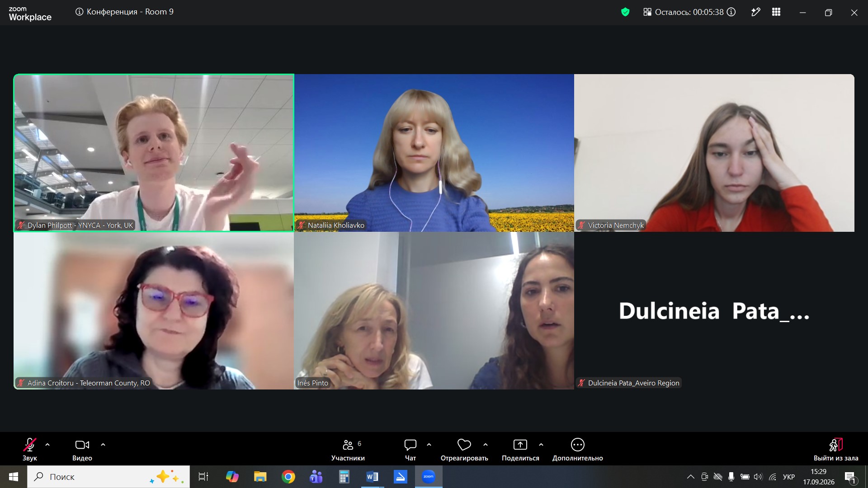Unmute microphone with the Звук button
This screenshot has height=488, width=868.
click(30, 449)
